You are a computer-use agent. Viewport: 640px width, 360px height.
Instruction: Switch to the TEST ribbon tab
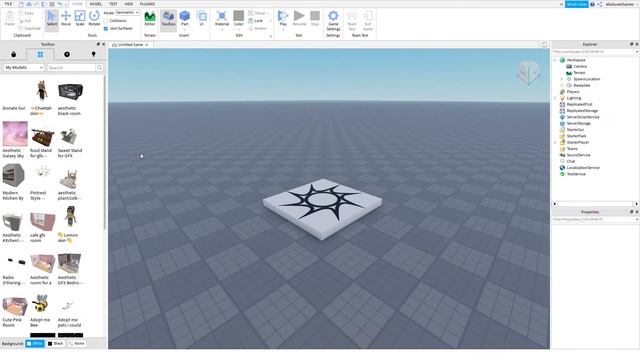[113, 4]
